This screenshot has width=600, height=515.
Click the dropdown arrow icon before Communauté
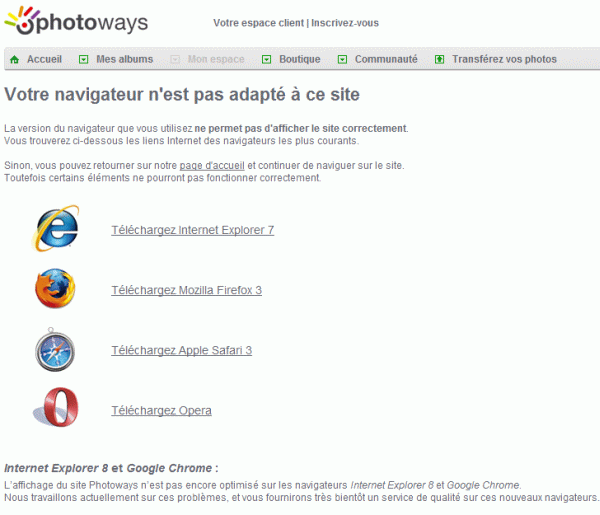(x=342, y=59)
